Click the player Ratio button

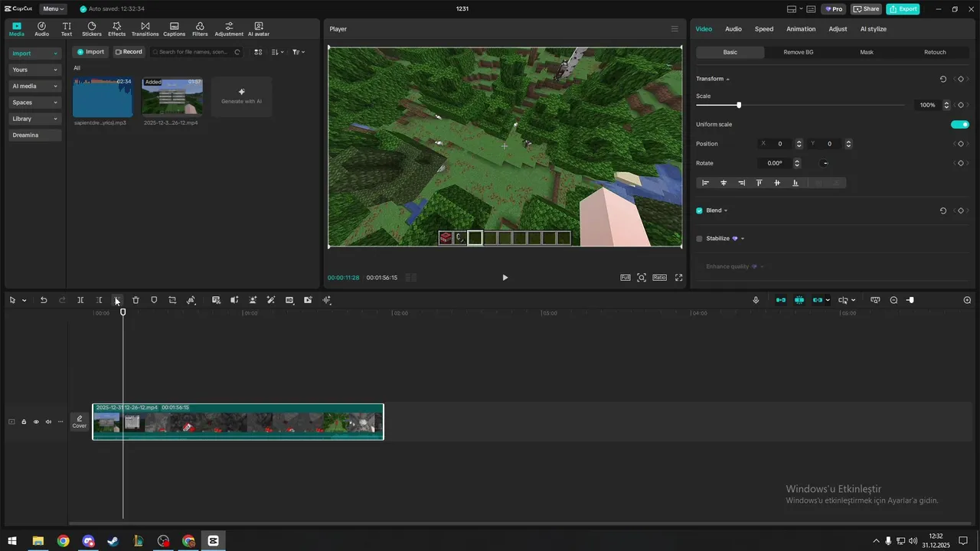(x=659, y=278)
